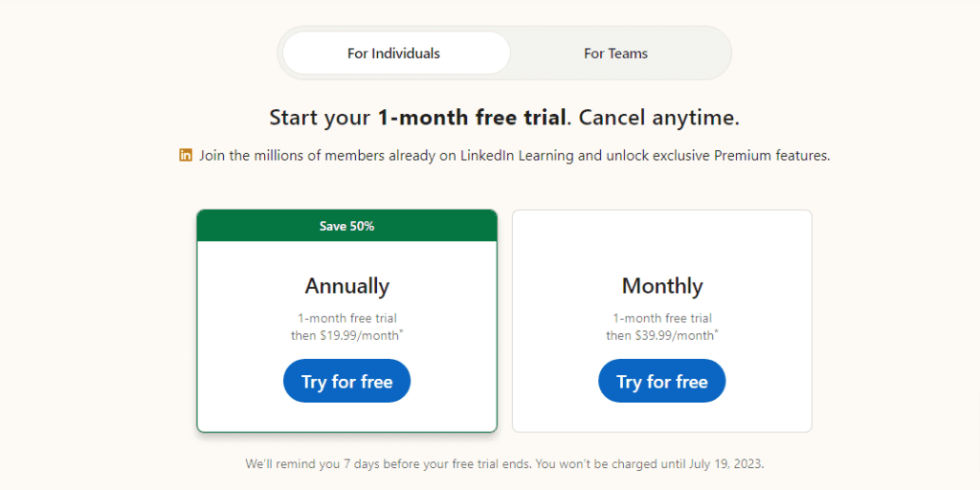Select the For Individuals tab
The width and height of the screenshot is (980, 490).
pyautogui.click(x=393, y=54)
